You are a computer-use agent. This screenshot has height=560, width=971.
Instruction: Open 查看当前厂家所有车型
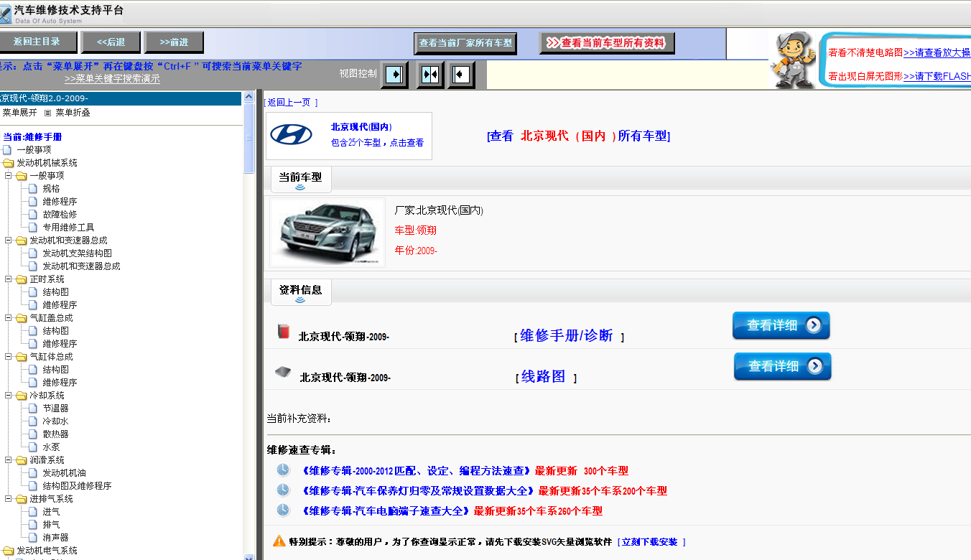click(465, 43)
